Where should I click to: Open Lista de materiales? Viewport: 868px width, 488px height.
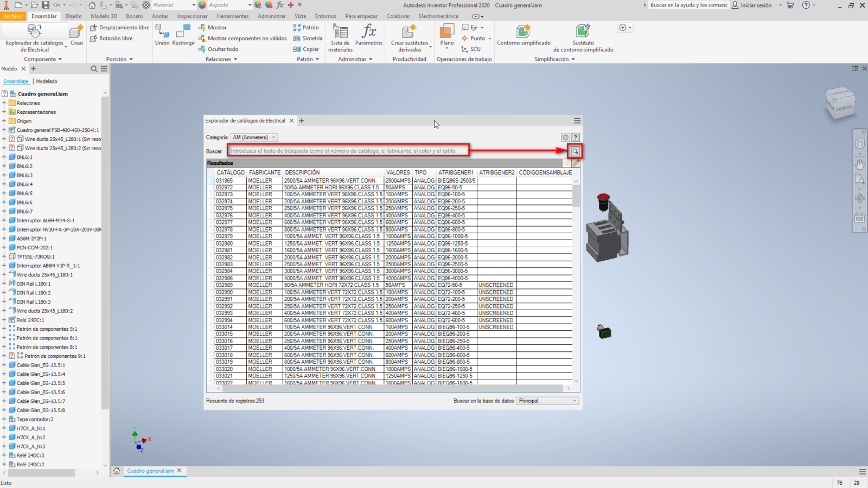tap(340, 37)
